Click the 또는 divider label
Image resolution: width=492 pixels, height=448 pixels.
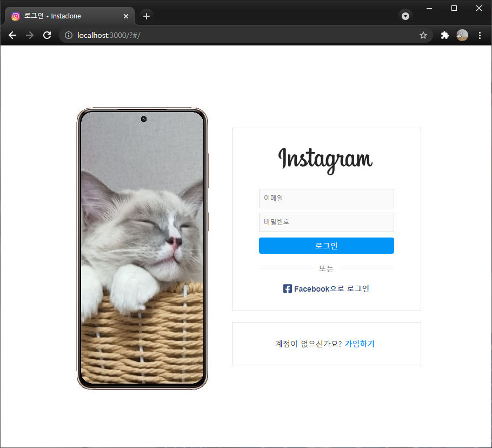coord(327,268)
